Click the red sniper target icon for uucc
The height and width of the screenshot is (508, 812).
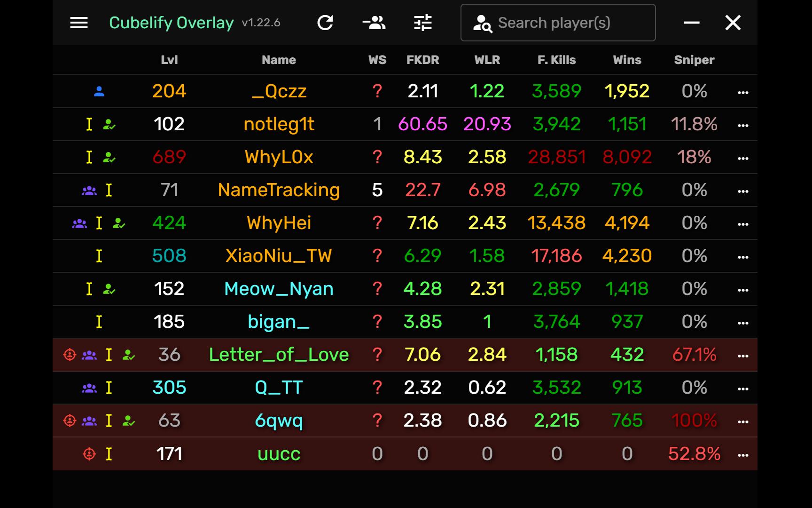tap(89, 454)
